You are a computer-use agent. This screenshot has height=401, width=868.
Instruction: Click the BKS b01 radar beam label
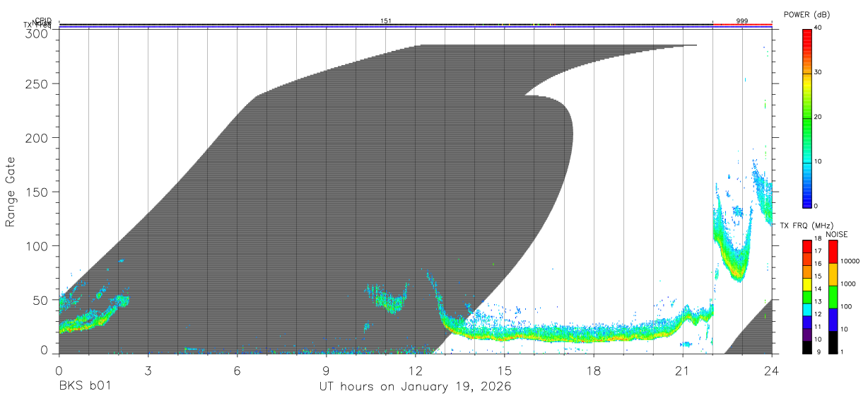click(84, 386)
